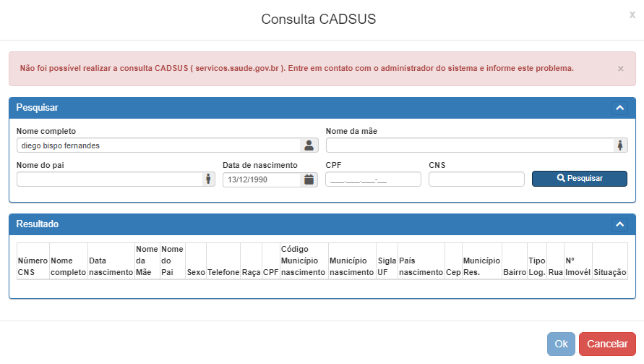The image size is (644, 364).
Task: Focus the CNS input box
Action: pos(476,179)
